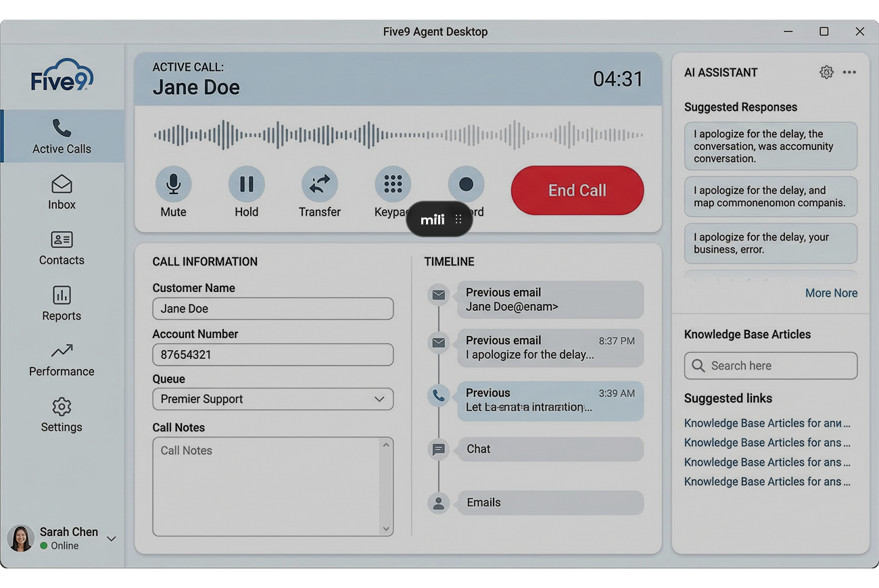Click the Knowledge Base search field

tap(771, 366)
